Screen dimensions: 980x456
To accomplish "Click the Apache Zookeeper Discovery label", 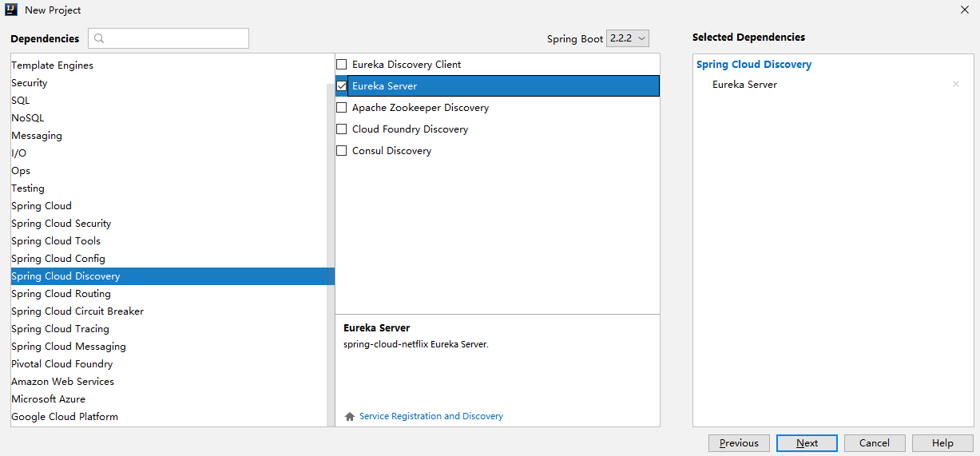I will pyautogui.click(x=420, y=107).
